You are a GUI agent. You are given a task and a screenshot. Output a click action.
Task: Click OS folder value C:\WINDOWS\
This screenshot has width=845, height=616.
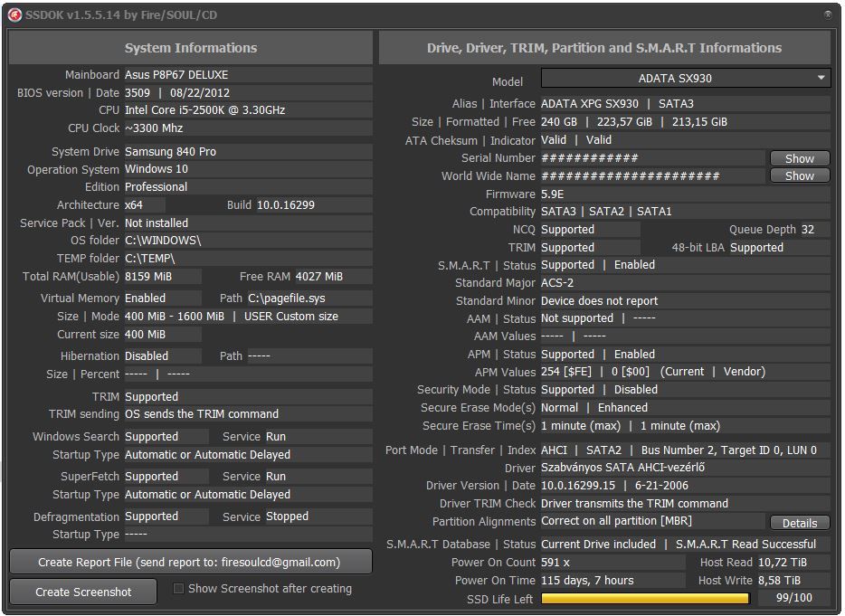pyautogui.click(x=163, y=241)
